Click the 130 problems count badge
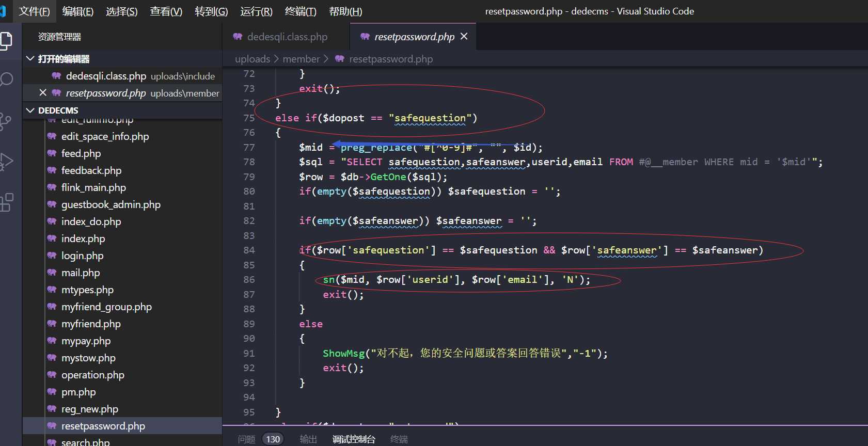Image resolution: width=868 pixels, height=446 pixels. (273, 439)
